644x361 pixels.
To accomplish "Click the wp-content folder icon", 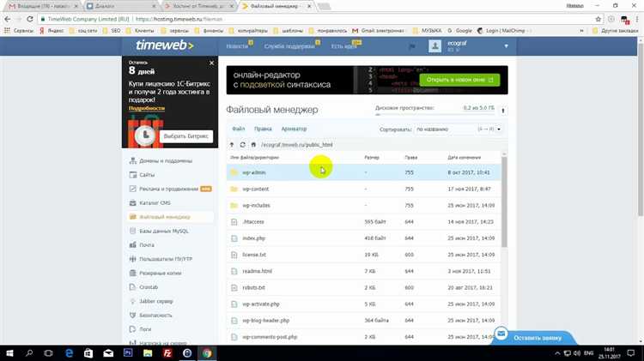I will click(x=234, y=189).
